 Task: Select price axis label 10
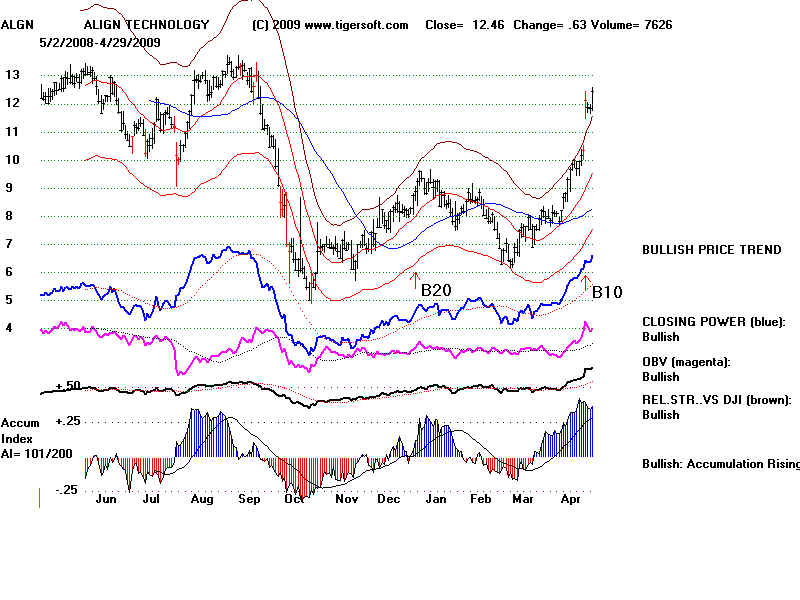pyautogui.click(x=12, y=160)
